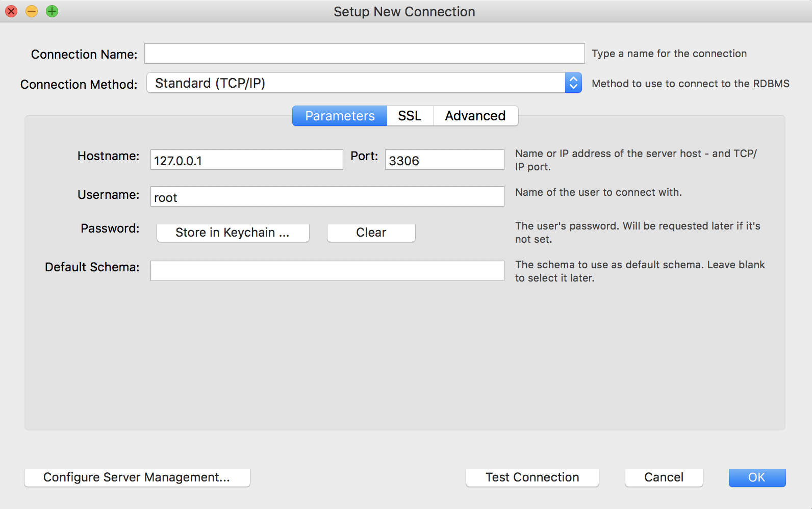Switch to the SSL tab
This screenshot has width=812, height=509.
pyautogui.click(x=410, y=116)
